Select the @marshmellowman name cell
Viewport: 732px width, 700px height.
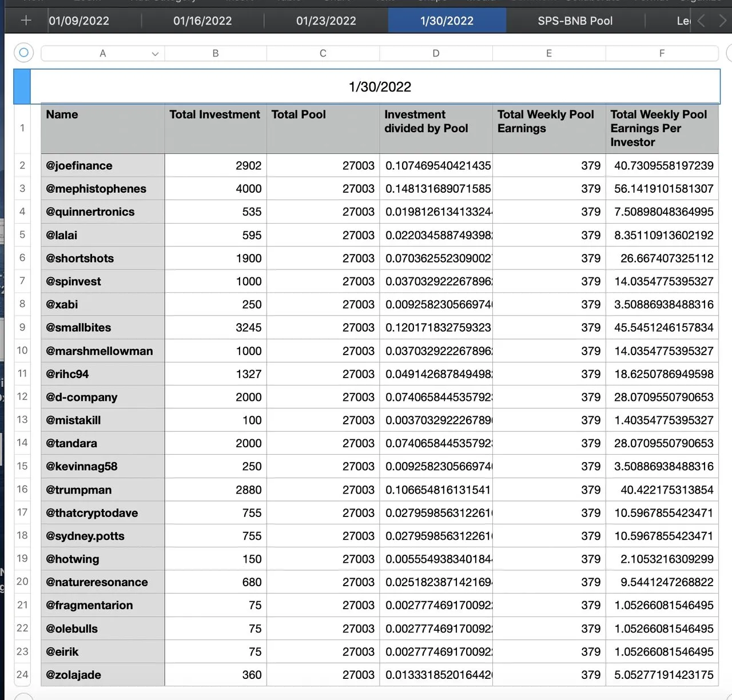pos(103,351)
